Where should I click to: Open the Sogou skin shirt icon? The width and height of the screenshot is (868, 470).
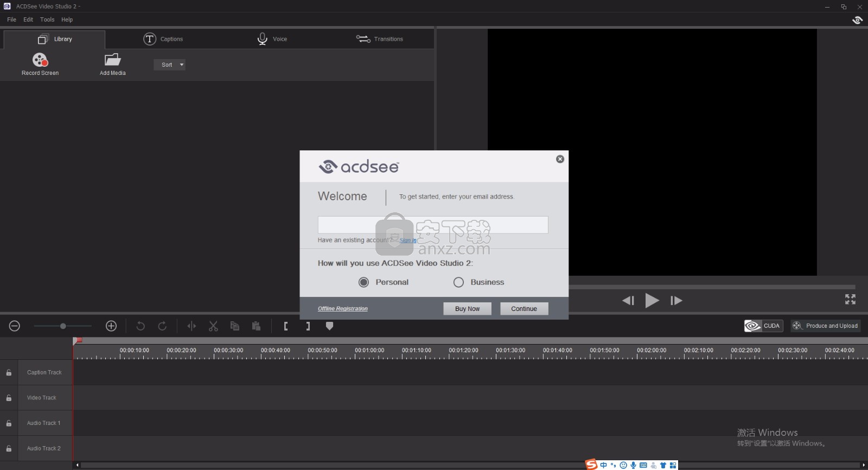[663, 465]
